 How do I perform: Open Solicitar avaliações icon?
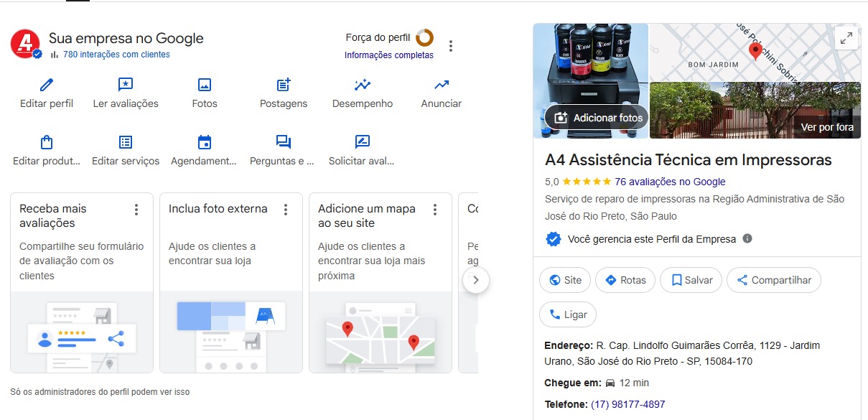pyautogui.click(x=363, y=142)
